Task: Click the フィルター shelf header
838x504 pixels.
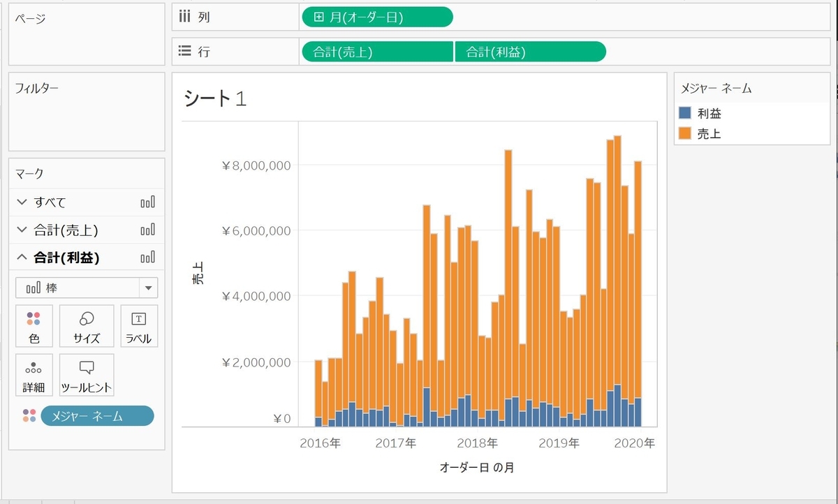Action: coord(37,88)
